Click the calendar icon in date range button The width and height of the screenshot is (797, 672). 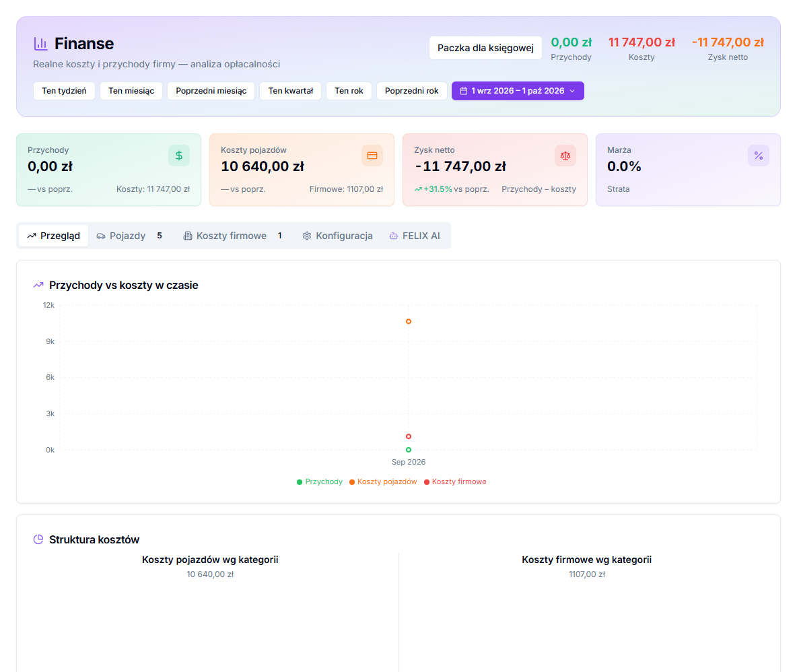(464, 91)
